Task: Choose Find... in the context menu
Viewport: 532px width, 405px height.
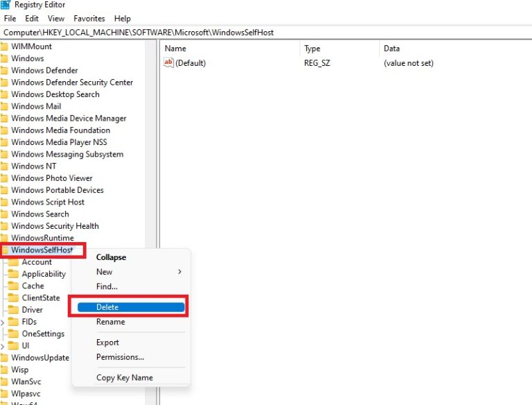Action: click(107, 286)
